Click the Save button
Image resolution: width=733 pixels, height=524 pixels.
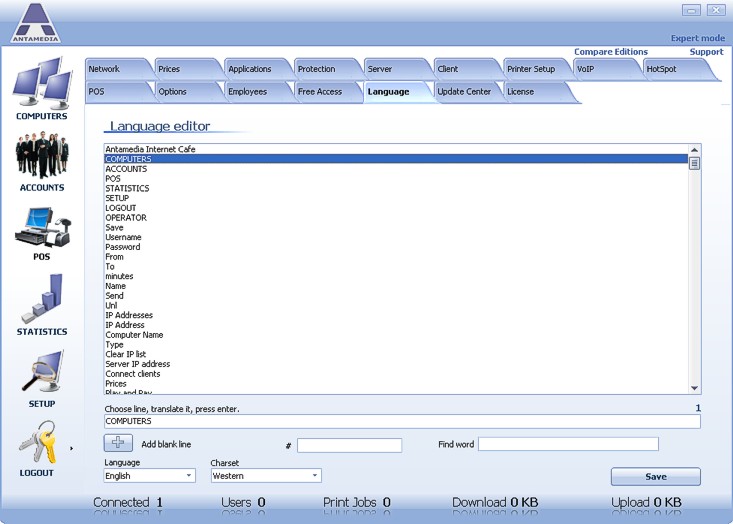click(656, 477)
